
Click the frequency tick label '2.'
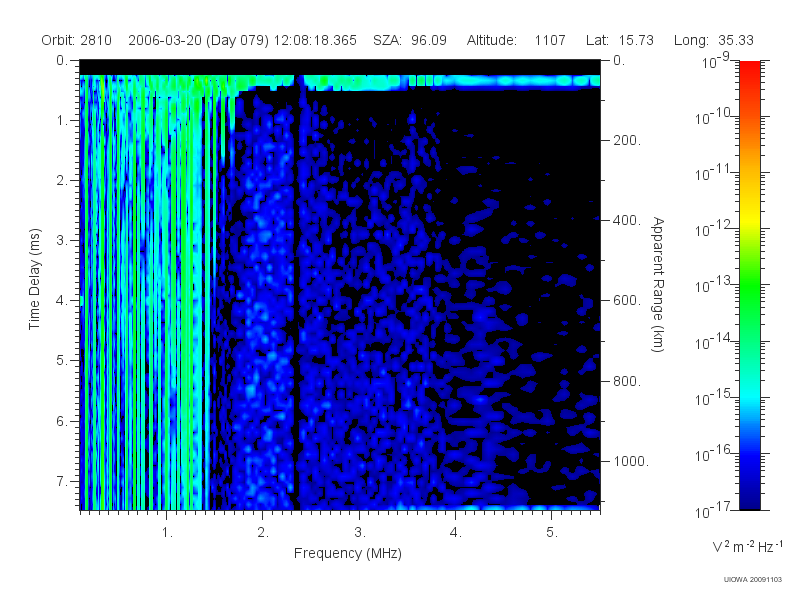263,533
